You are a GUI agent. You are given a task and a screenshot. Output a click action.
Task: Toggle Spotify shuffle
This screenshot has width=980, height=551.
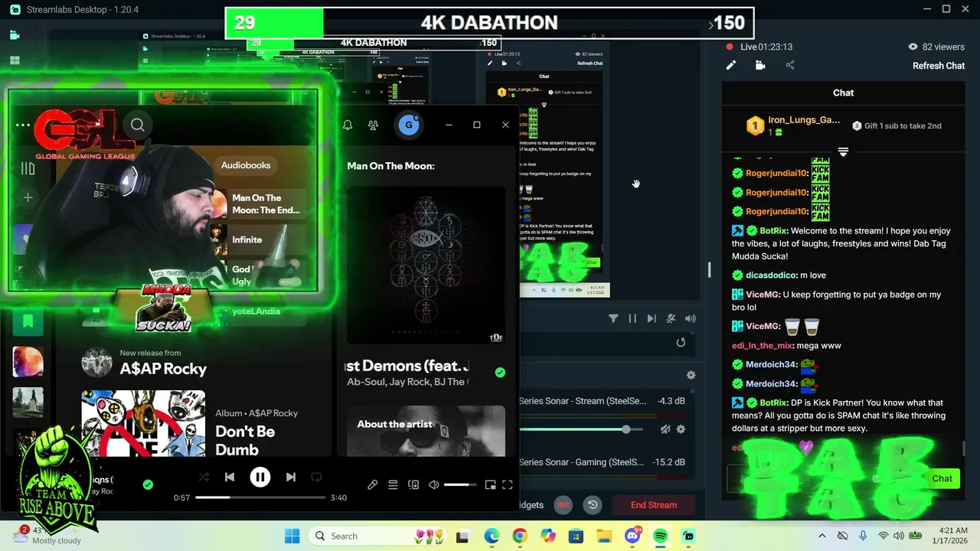[x=204, y=477]
